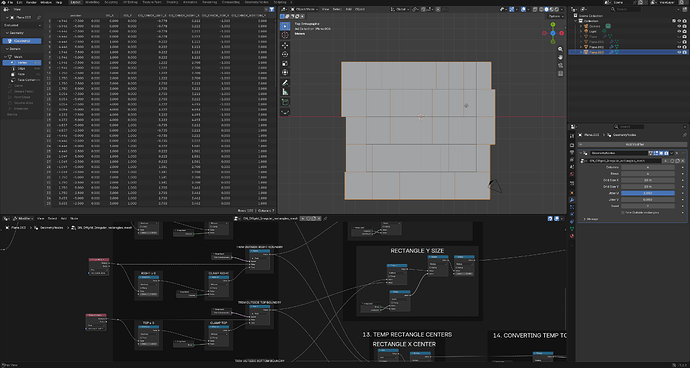This screenshot has width=690, height=368.
Task: Open the Node menu in node editor
Action: (x=75, y=218)
